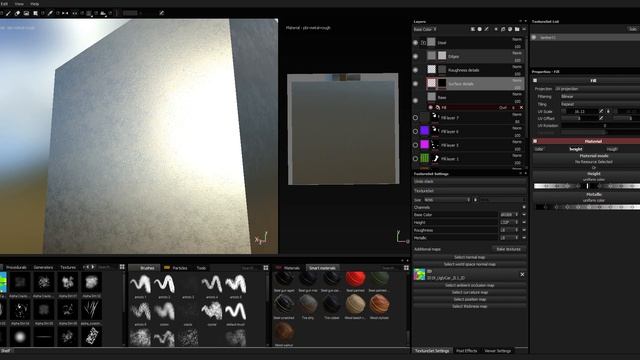Screen dimensions: 640x360
Task: Click Select normal map button
Action: 469,257
